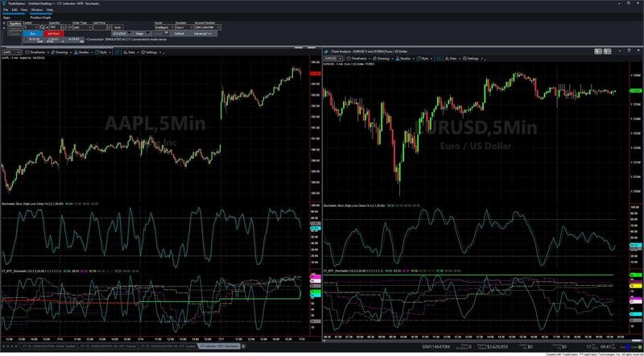Click the chart icon in EURUSD title bar

[327, 52]
